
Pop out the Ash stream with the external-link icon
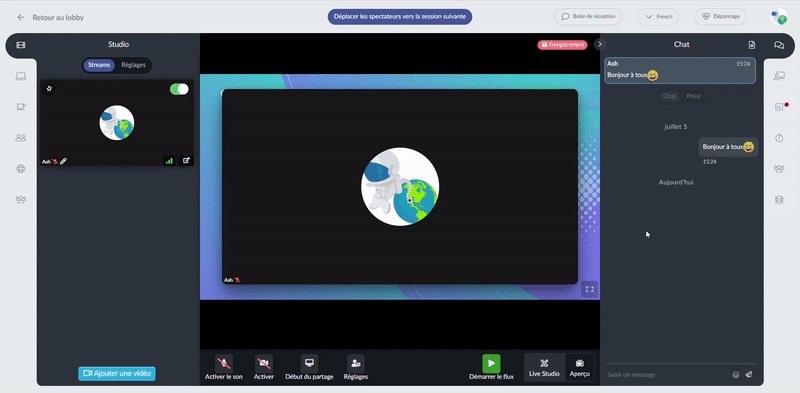[186, 160]
